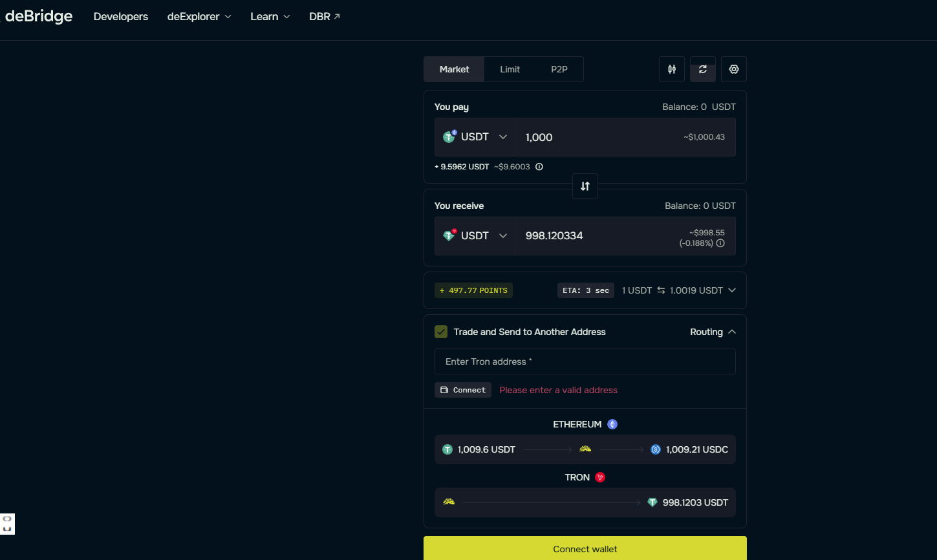Click the Ethereum chain logo in routing
Screen dimensions: 937x560
tap(612, 424)
